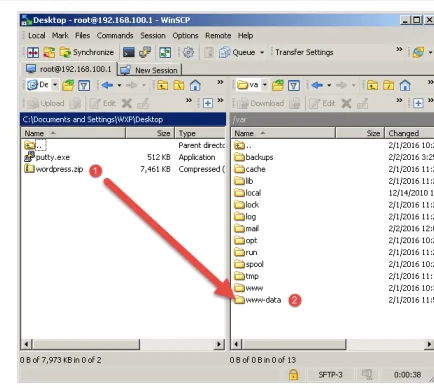The height and width of the screenshot is (388, 434).
Task: Open the Mark menu
Action: [x=60, y=35]
